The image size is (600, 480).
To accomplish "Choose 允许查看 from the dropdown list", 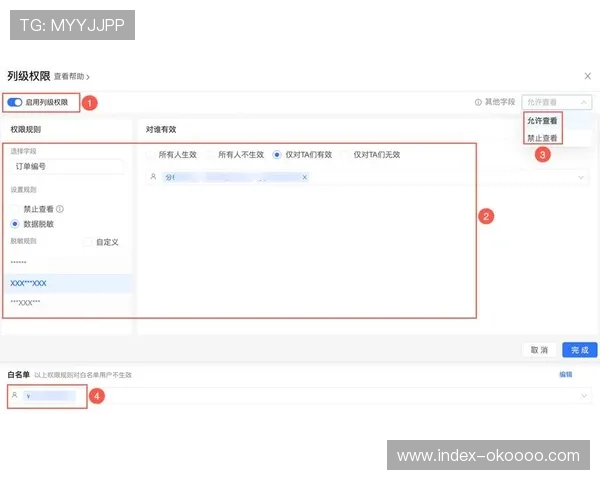I will click(542, 121).
